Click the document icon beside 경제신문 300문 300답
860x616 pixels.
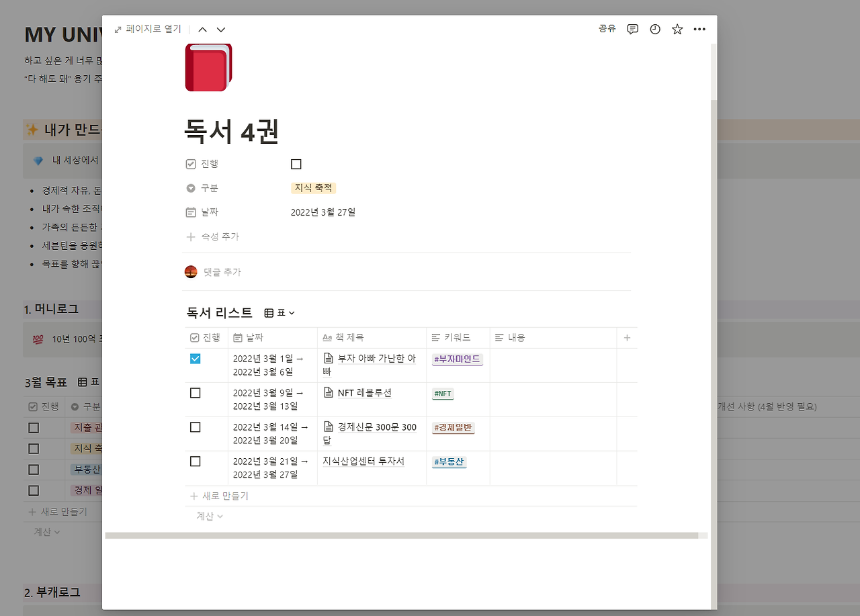tap(330, 427)
